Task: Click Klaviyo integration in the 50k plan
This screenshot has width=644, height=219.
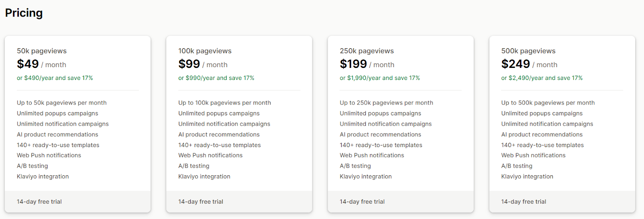Action: 43,176
